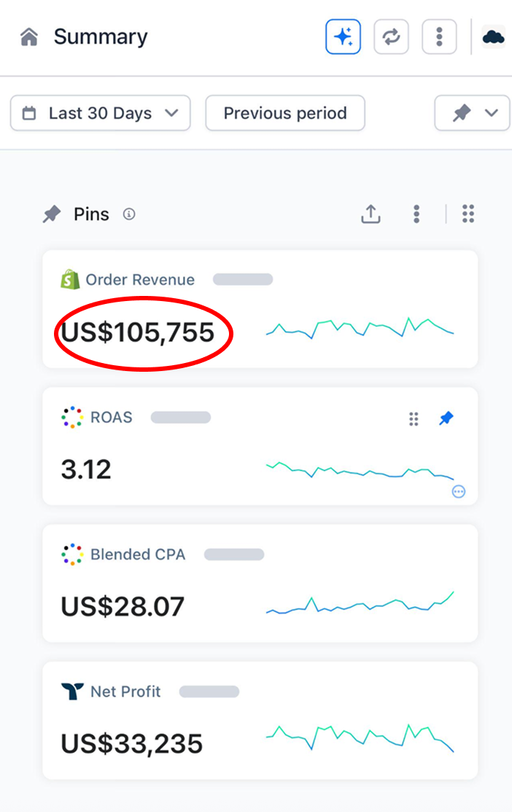Open the Order Revenue sparkline chart
Image resolution: width=512 pixels, height=812 pixels.
(x=360, y=328)
